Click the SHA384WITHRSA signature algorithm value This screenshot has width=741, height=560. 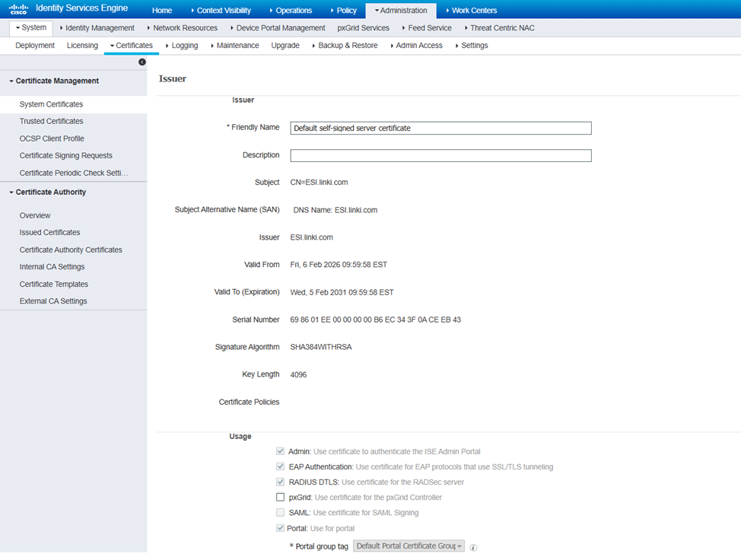(x=321, y=347)
